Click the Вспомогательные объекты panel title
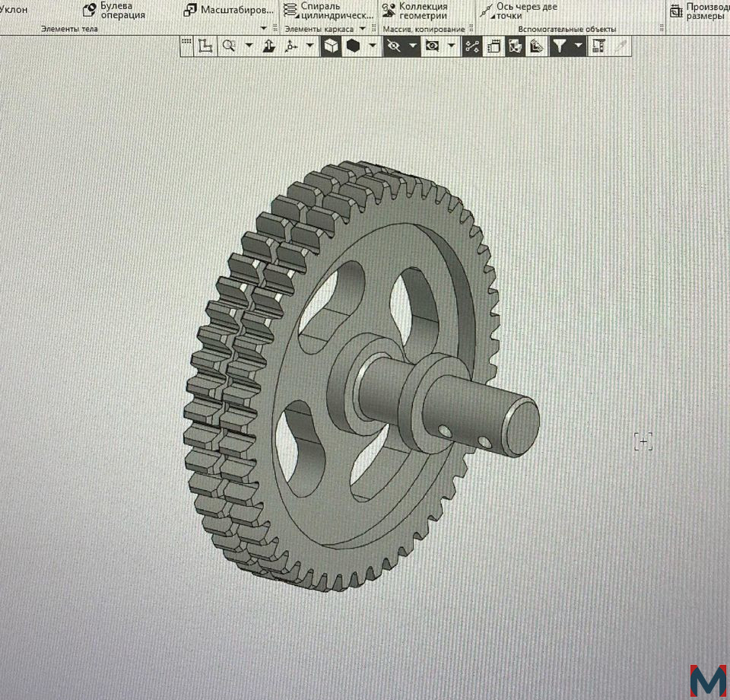730x700 pixels. click(x=567, y=29)
